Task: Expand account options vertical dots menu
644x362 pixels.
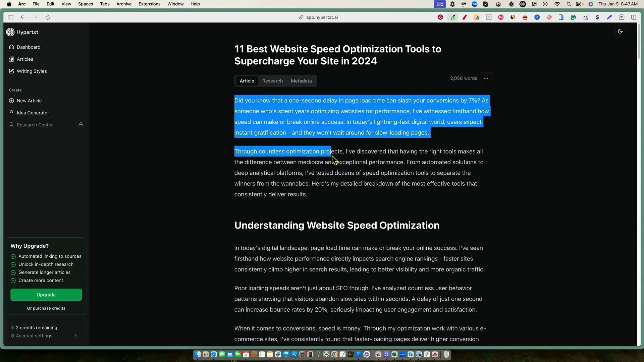Action: (76, 336)
